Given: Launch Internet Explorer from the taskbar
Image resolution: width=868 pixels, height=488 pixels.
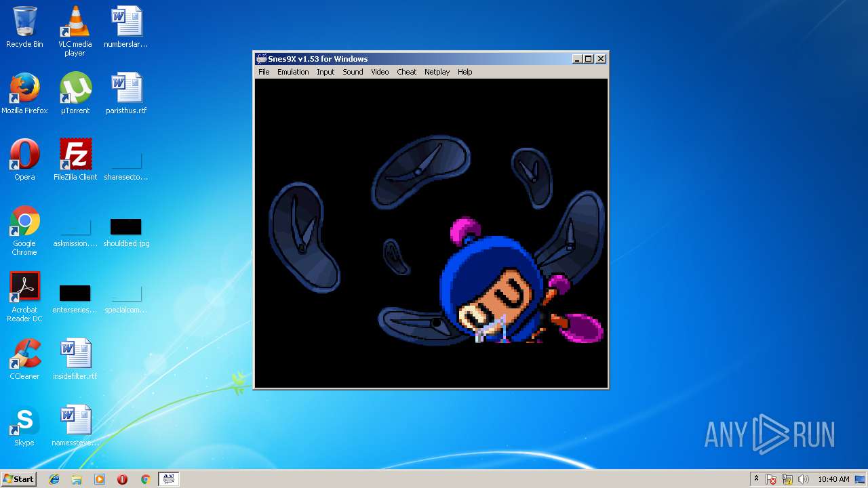Looking at the screenshot, I should [54, 479].
